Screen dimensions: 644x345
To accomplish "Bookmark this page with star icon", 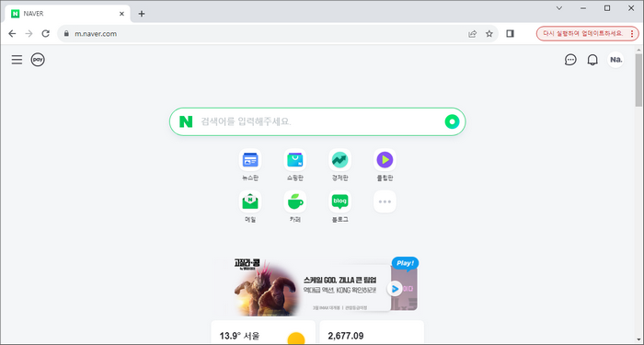I will click(489, 34).
